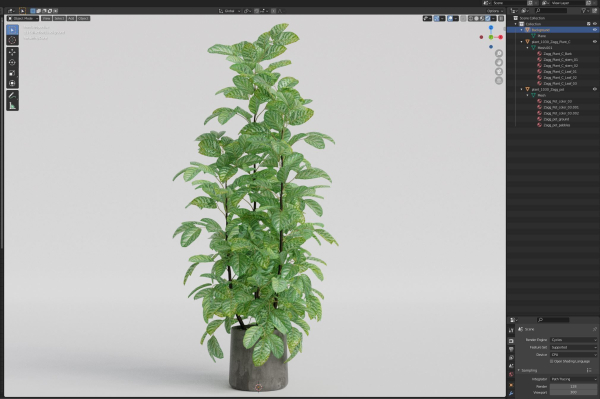Image resolution: width=600 pixels, height=399 pixels.
Task: Click the pin icon in properties header
Action: click(x=595, y=329)
